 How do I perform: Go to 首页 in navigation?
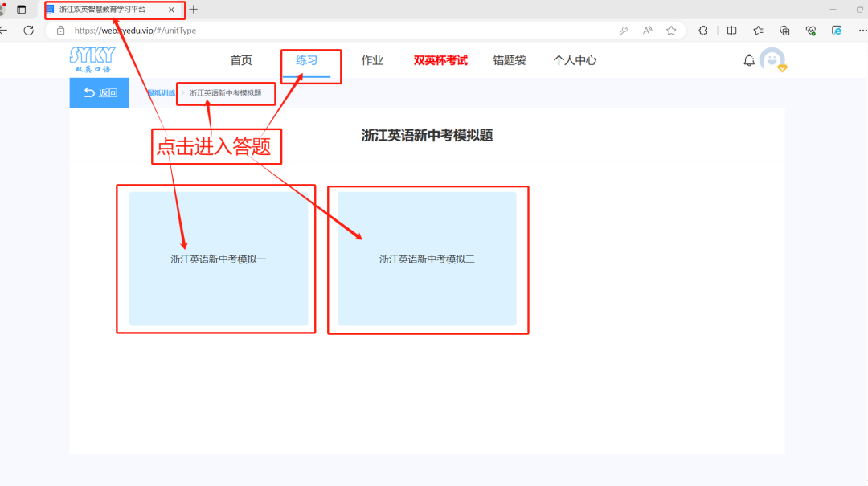tap(241, 60)
